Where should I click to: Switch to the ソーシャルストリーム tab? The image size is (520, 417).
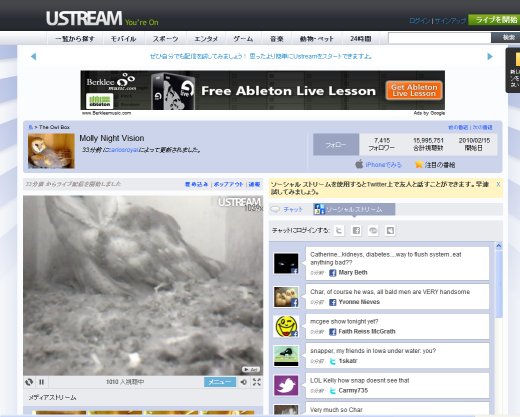(x=354, y=209)
